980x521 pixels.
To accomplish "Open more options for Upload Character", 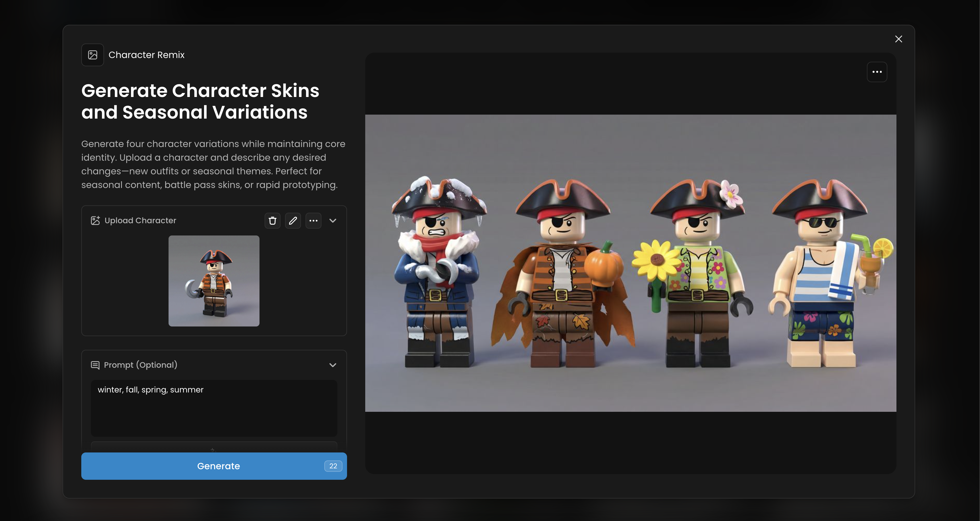I will (x=313, y=221).
